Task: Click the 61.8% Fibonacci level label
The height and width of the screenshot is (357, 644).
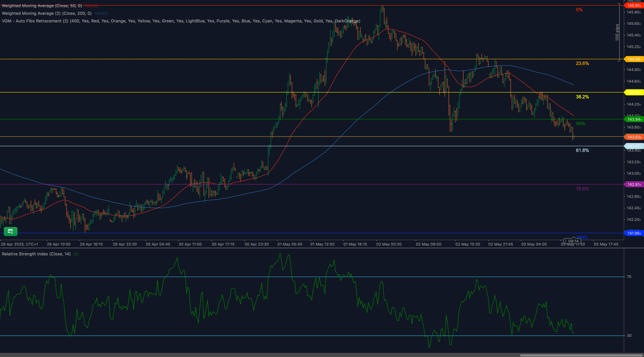Action: tap(582, 150)
